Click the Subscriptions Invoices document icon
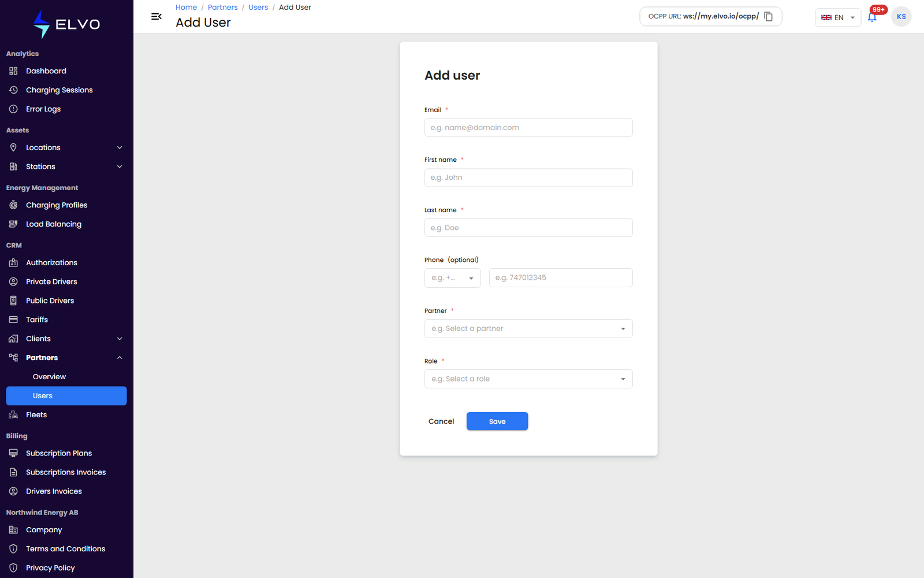 click(13, 472)
